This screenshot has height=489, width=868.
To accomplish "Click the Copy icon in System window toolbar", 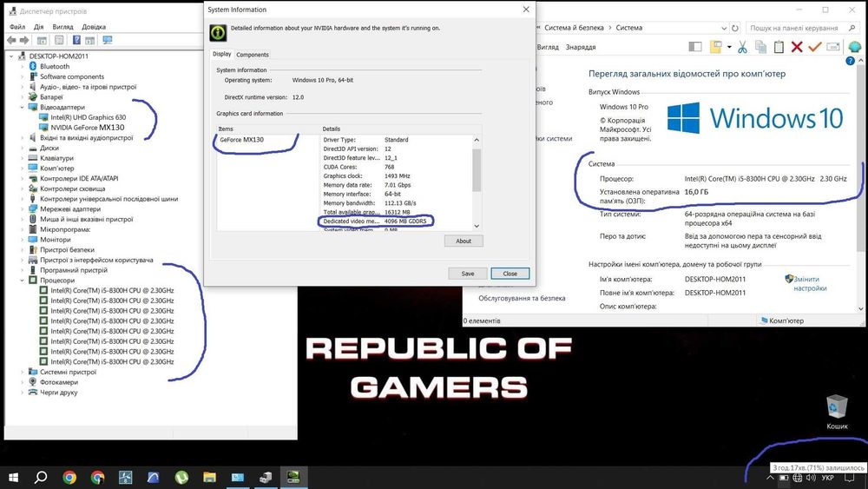I will (x=760, y=47).
